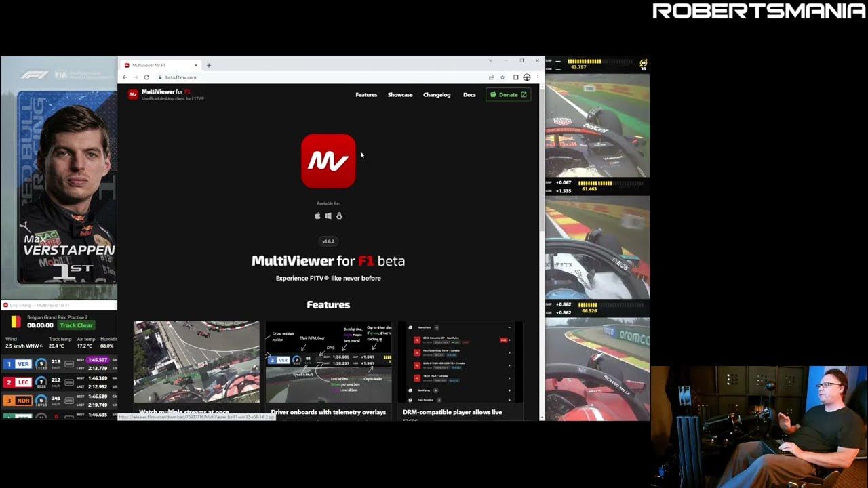Click the Max Verstappen driver card window

coord(59,178)
